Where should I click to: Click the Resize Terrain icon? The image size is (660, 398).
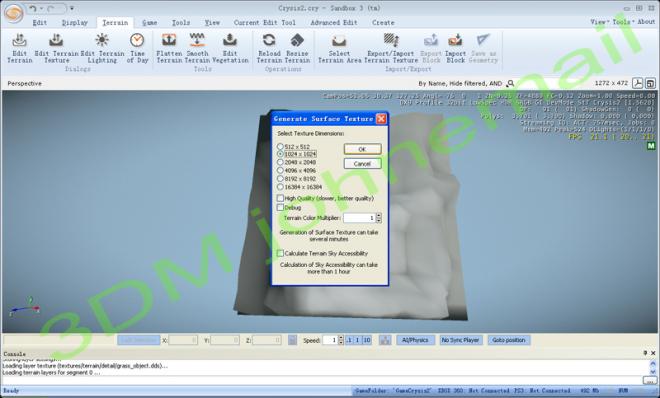[x=297, y=40]
